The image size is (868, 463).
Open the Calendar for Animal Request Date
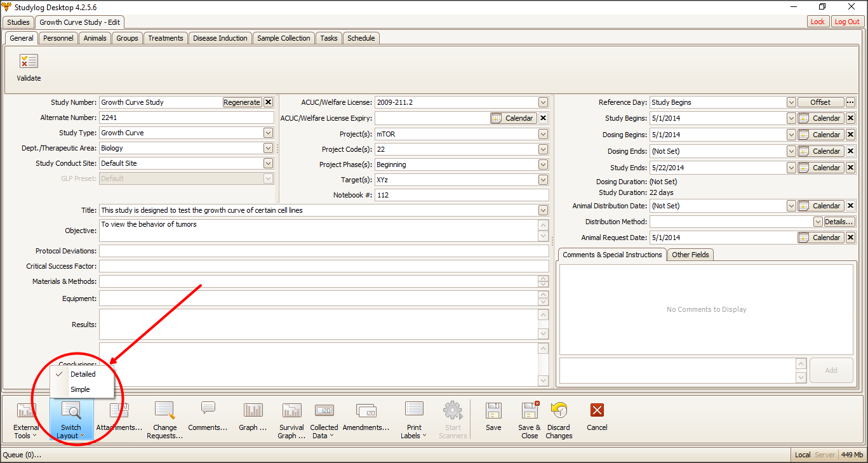[820, 238]
